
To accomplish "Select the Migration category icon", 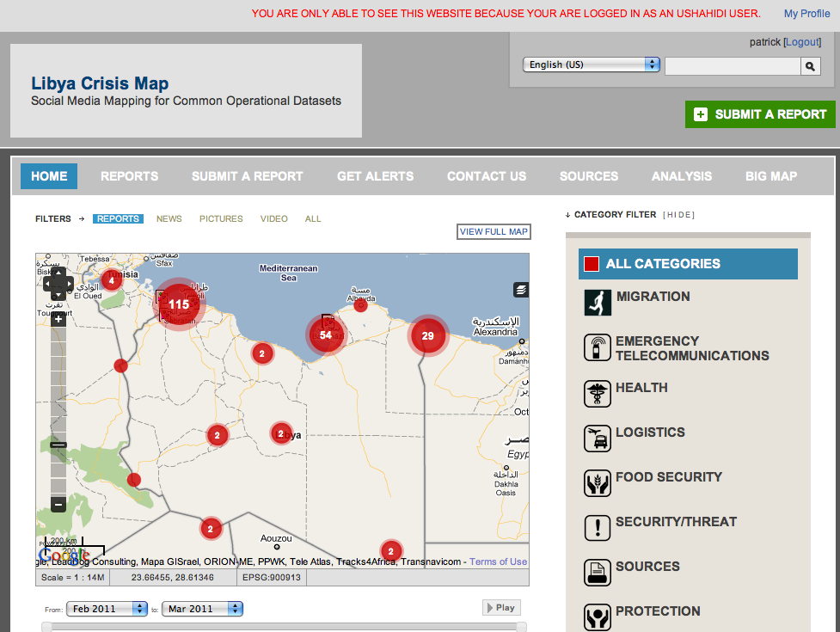I will 598,302.
